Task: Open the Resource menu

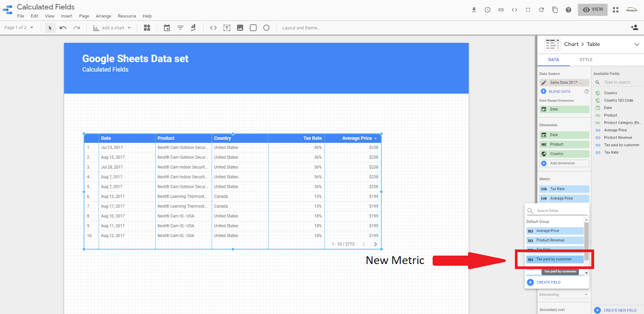Action: [x=127, y=16]
